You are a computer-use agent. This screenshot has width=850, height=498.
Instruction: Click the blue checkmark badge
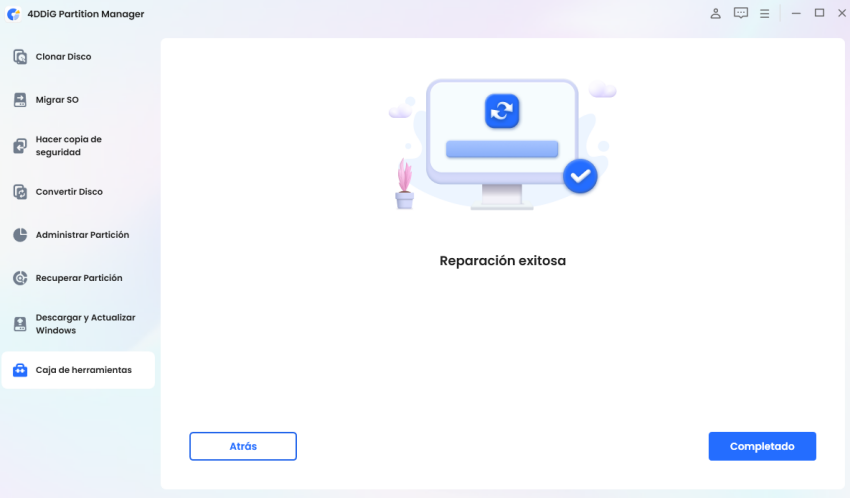(580, 176)
